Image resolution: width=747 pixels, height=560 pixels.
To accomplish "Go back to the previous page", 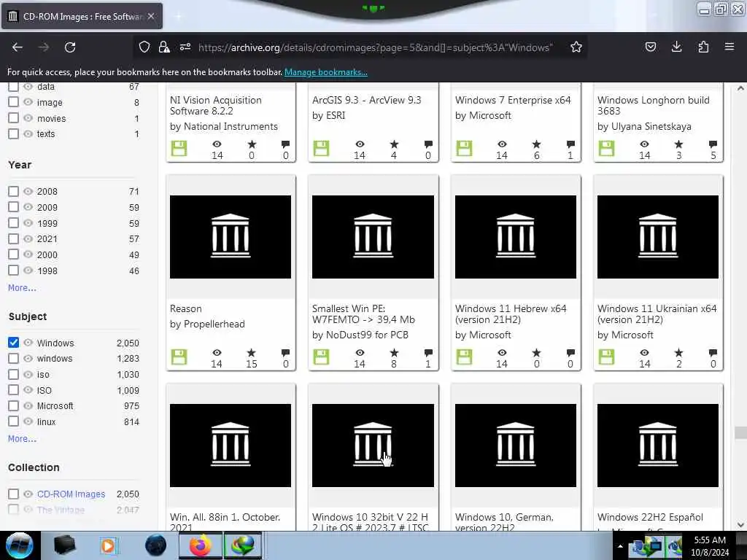I will (x=18, y=47).
